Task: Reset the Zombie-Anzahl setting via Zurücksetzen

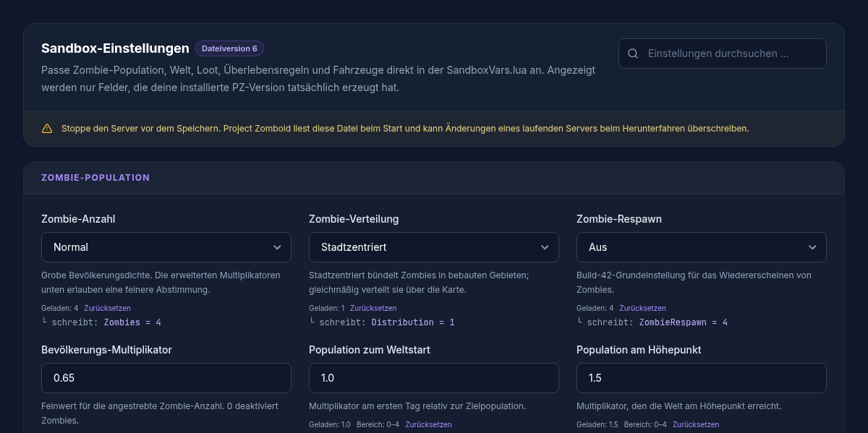Action: click(107, 308)
